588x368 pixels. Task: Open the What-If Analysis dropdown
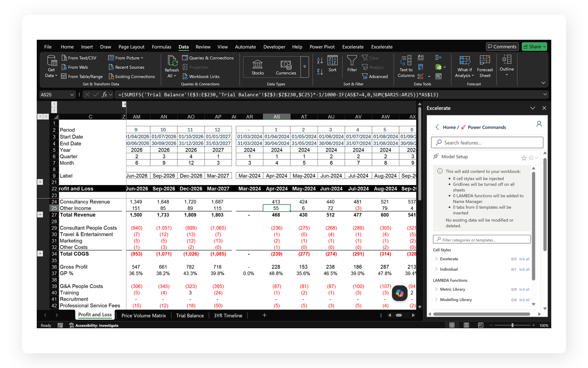coord(465,66)
